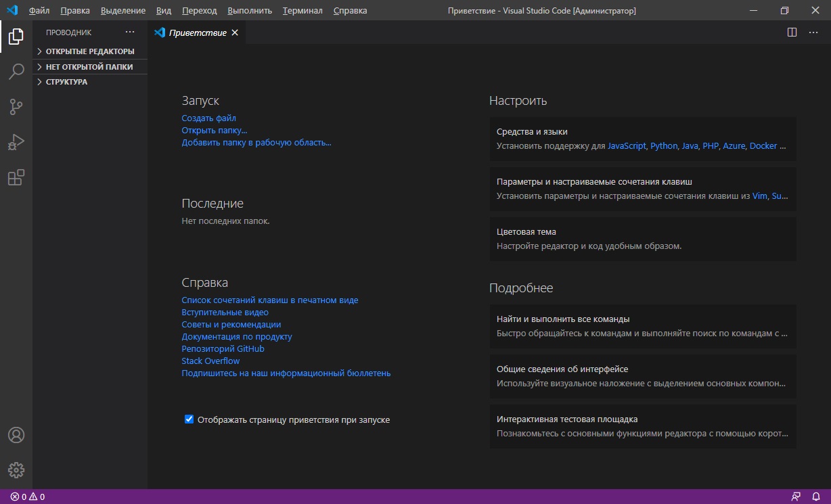Open the Выполнить menu
This screenshot has width=831, height=504.
click(250, 11)
